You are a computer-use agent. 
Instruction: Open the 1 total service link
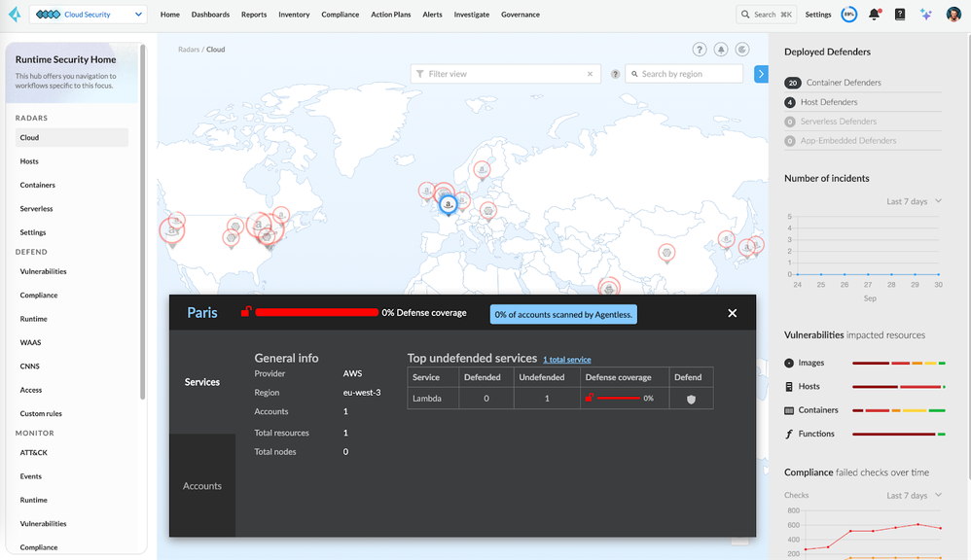click(566, 360)
